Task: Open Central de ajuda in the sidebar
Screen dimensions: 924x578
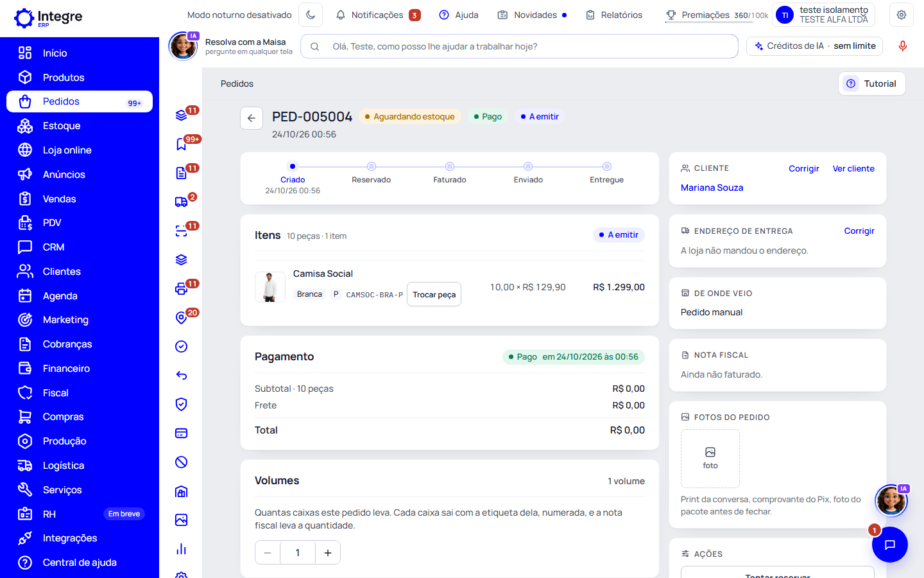Action: pyautogui.click(x=80, y=563)
